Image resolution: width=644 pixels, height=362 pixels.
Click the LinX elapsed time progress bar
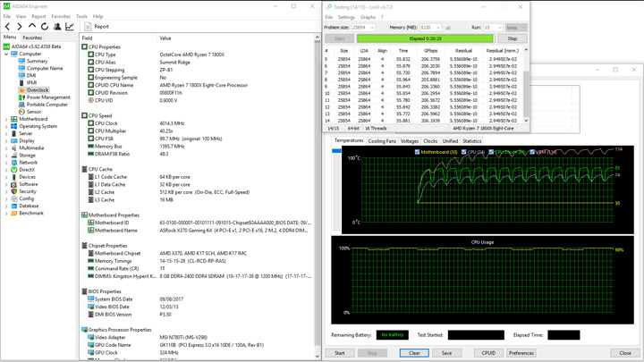pyautogui.click(x=425, y=38)
